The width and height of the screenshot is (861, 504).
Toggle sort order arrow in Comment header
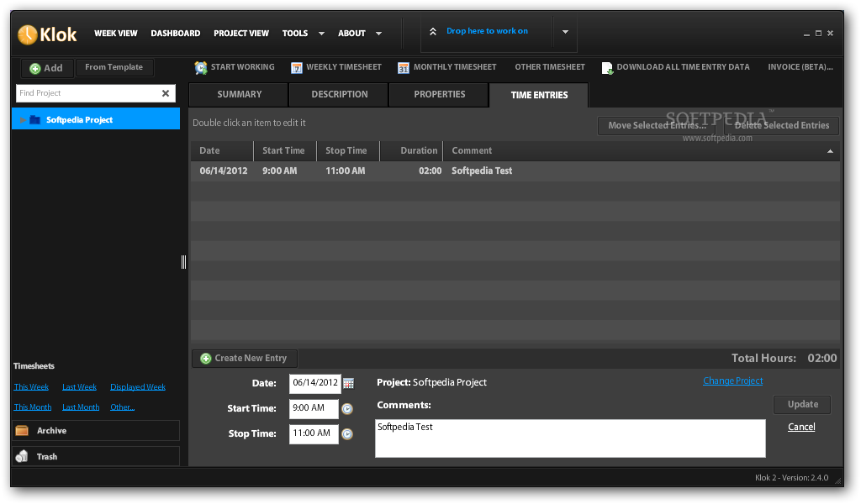[x=830, y=151]
